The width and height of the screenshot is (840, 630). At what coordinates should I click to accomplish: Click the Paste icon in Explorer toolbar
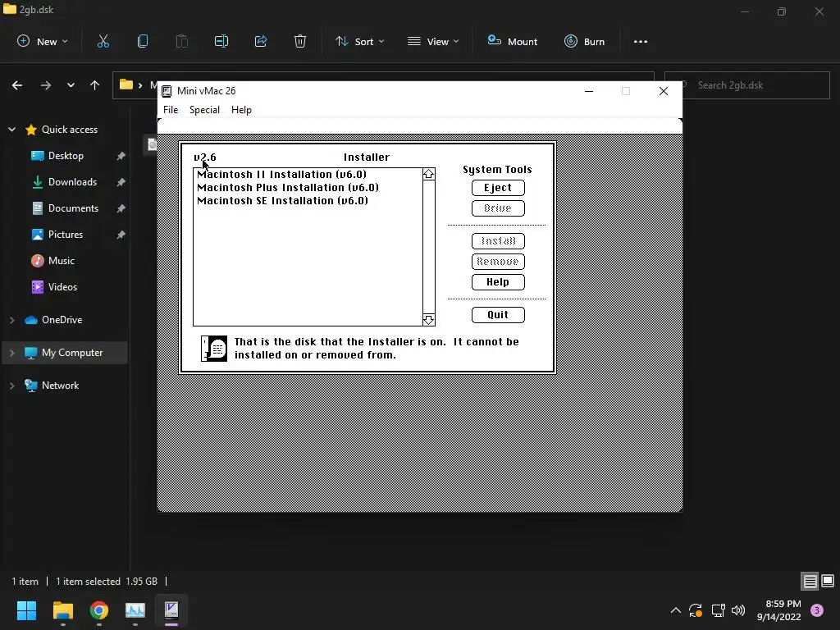(181, 41)
